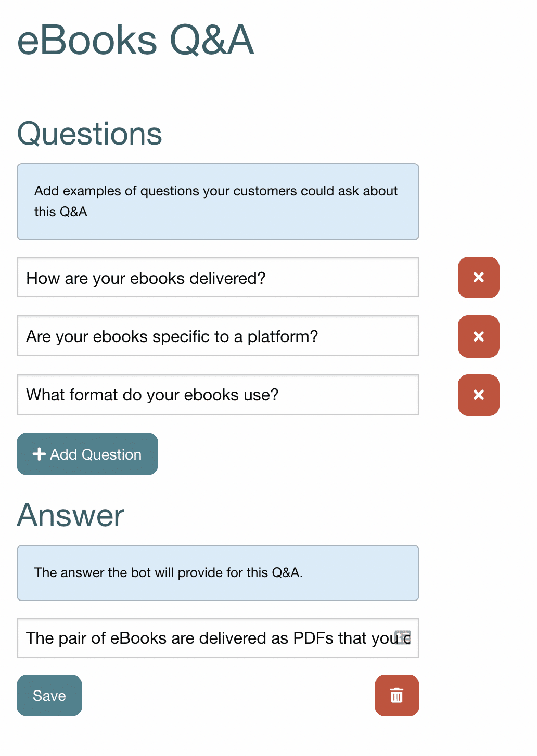The height and width of the screenshot is (756, 537).
Task: Click the plus icon on Add Question
Action: point(39,454)
